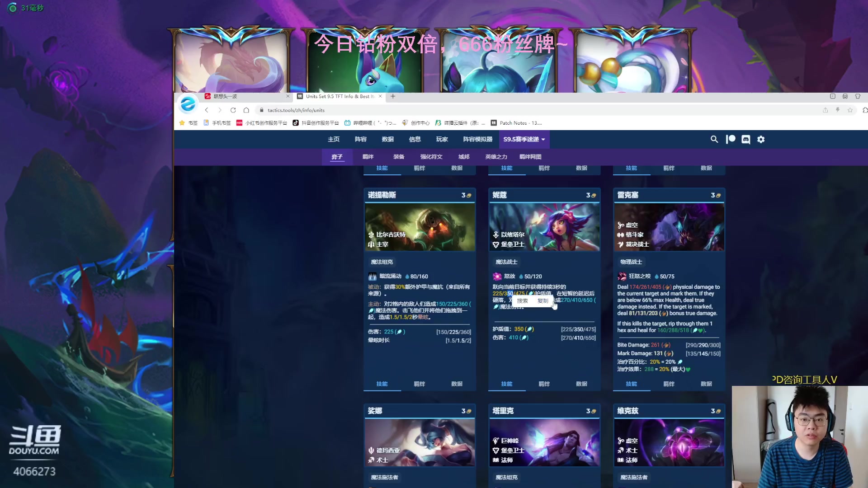Reload the page with refresh icon

[233, 110]
